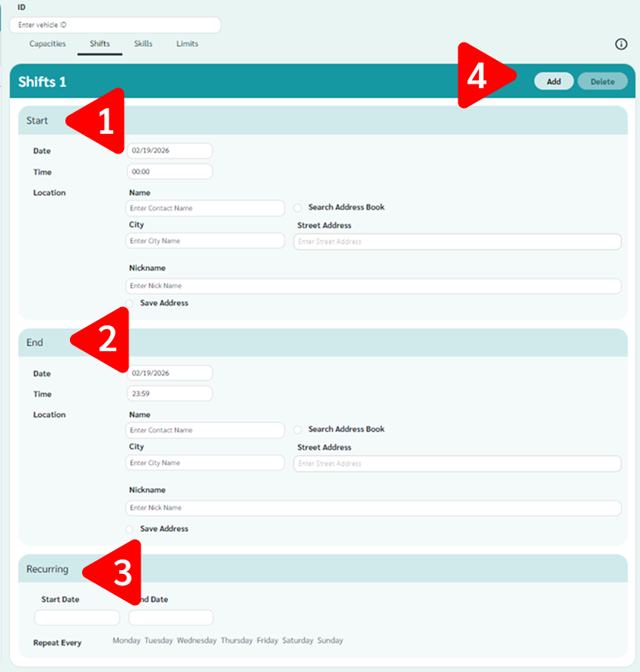Screen dimensions: 640x672
Task: Switch to the Capacities tab
Action: pyautogui.click(x=47, y=44)
